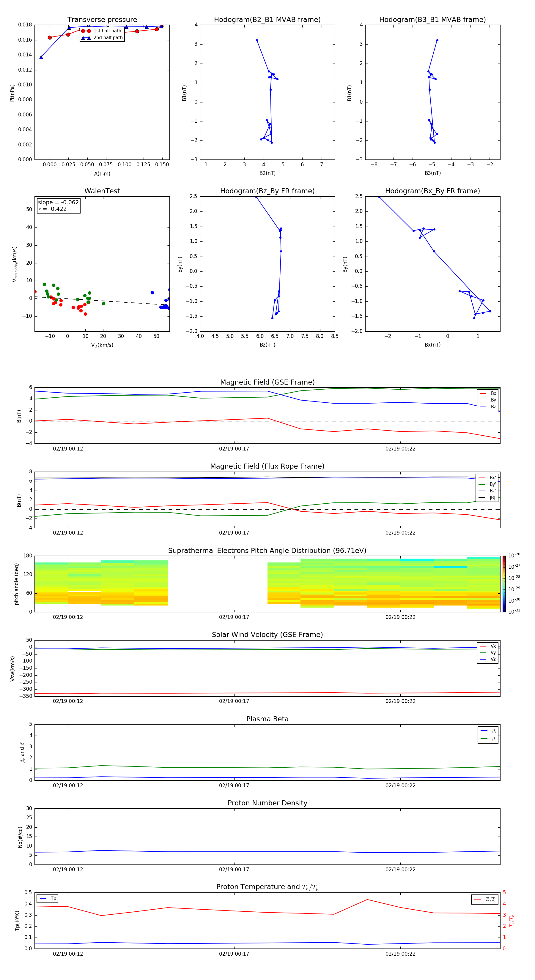Click the data gap in pitch angle spectrogram
This screenshot has height=980, width=535.
click(218, 584)
